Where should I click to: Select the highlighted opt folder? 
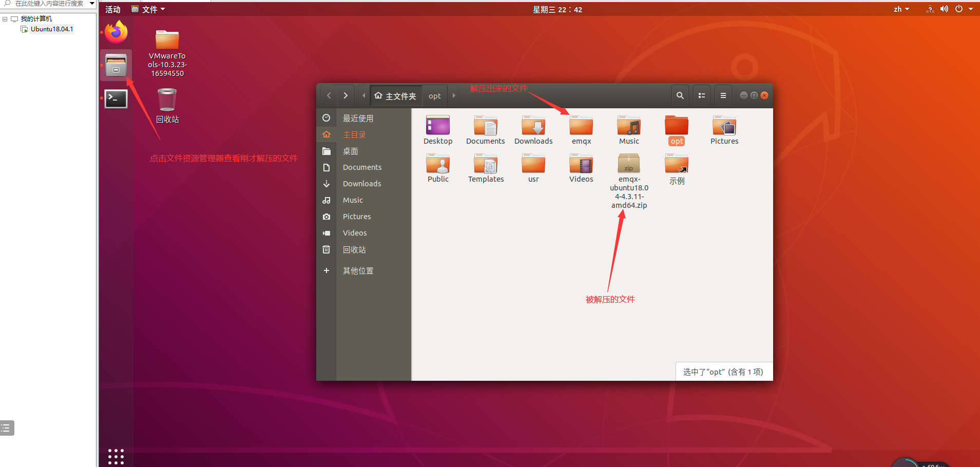click(x=677, y=130)
